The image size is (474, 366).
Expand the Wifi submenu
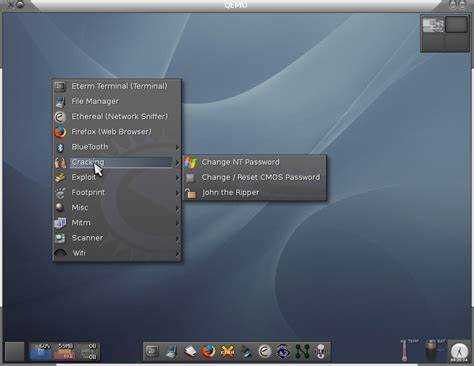click(117, 253)
